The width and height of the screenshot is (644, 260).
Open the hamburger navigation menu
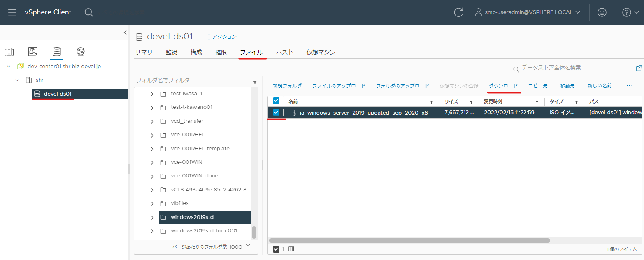coord(12,12)
